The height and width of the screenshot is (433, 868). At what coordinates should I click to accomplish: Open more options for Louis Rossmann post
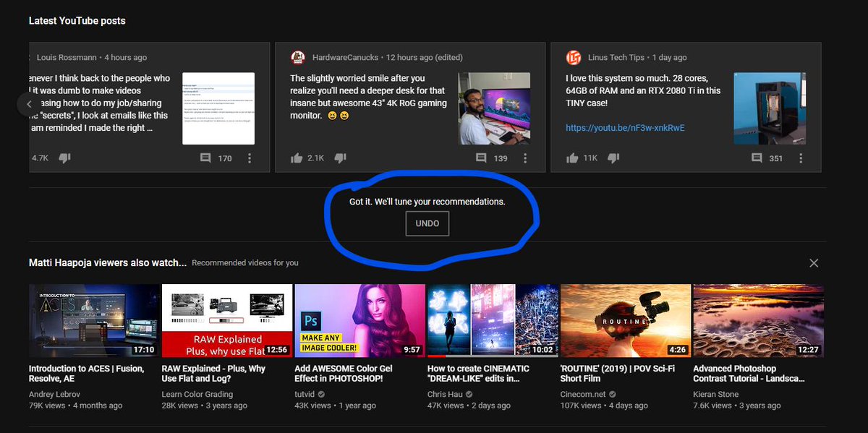click(x=250, y=158)
